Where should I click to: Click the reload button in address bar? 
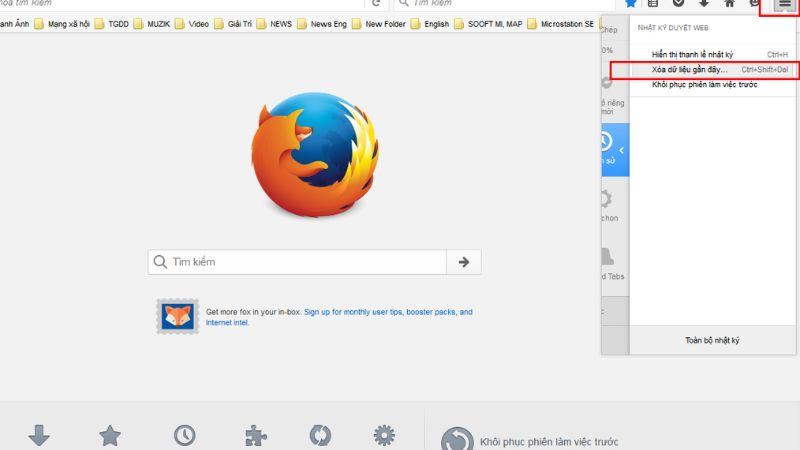[x=376, y=4]
